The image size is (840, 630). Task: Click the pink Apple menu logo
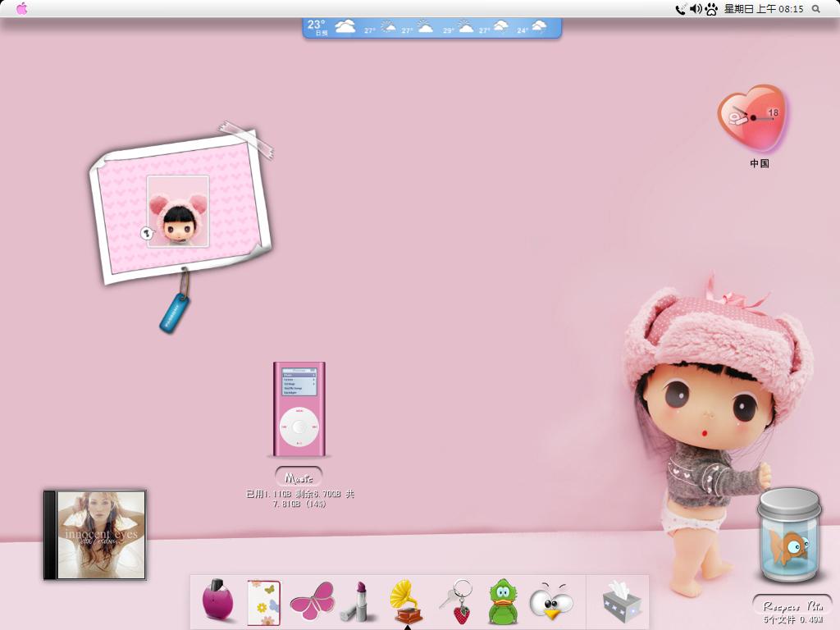coord(22,8)
